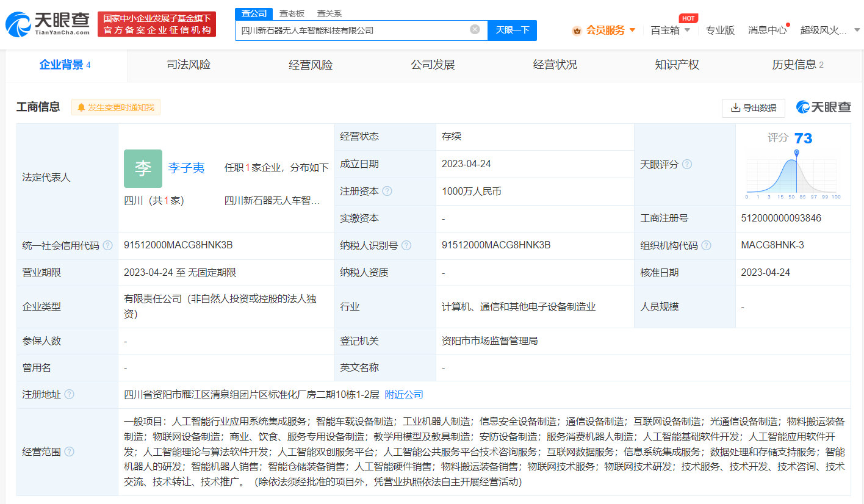This screenshot has width=864, height=504.
Task: Click the 会员服务 crown icon
Action: (577, 31)
